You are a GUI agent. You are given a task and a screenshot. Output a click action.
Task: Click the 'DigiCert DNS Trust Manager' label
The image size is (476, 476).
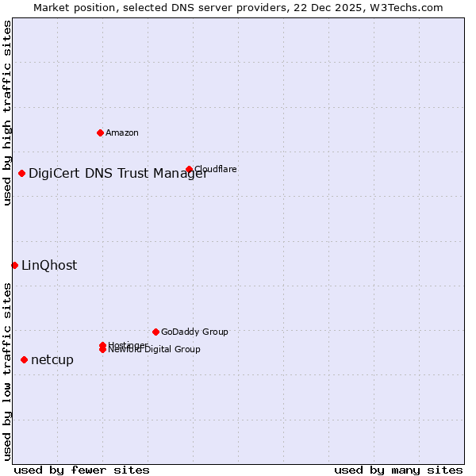click(x=118, y=173)
